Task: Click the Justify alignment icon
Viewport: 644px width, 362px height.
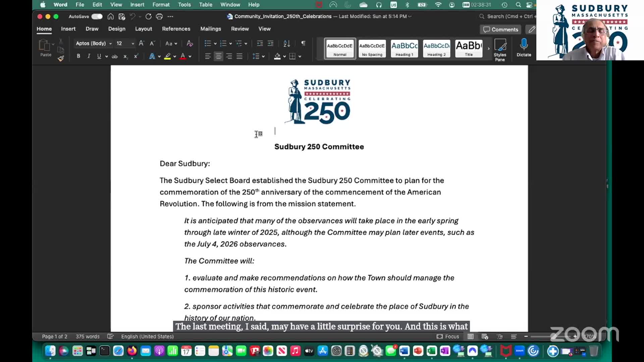Action: tap(239, 56)
